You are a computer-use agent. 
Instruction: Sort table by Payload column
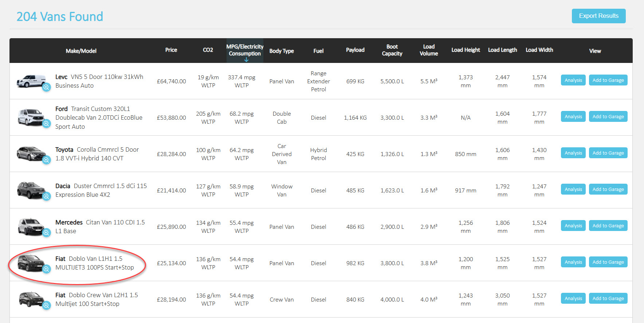coord(355,50)
